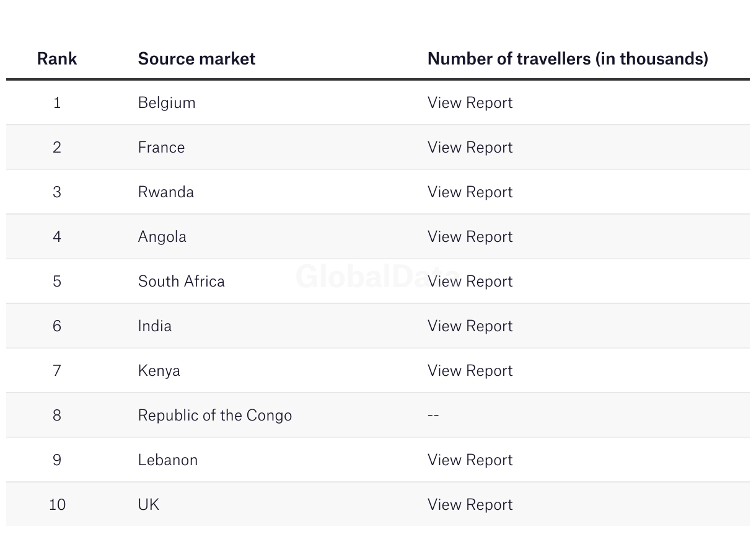Select the Lebanon source market cell
This screenshot has width=756, height=552.
[x=167, y=460]
